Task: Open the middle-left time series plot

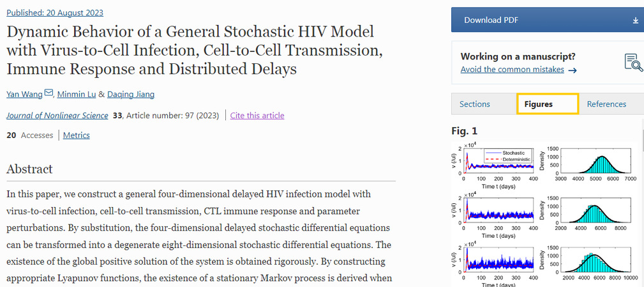Action: (x=495, y=213)
